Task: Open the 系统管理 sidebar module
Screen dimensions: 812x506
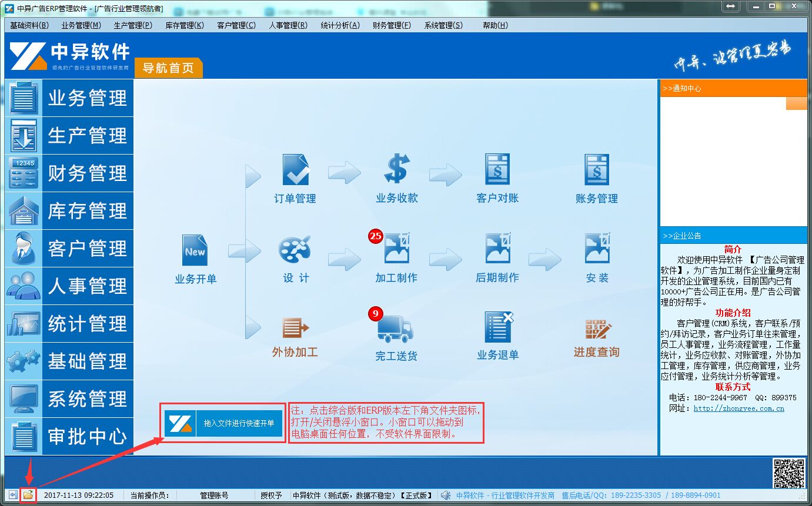Action: (69, 398)
